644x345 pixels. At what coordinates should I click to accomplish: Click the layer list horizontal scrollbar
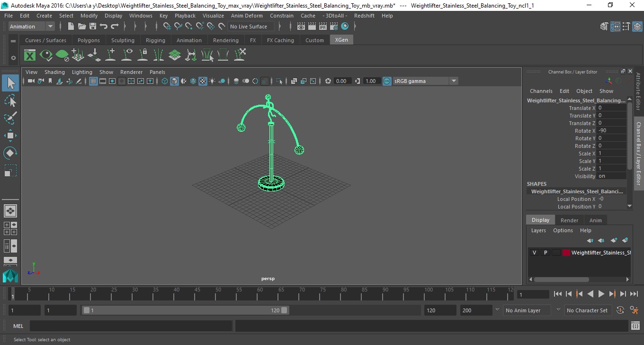click(x=561, y=279)
